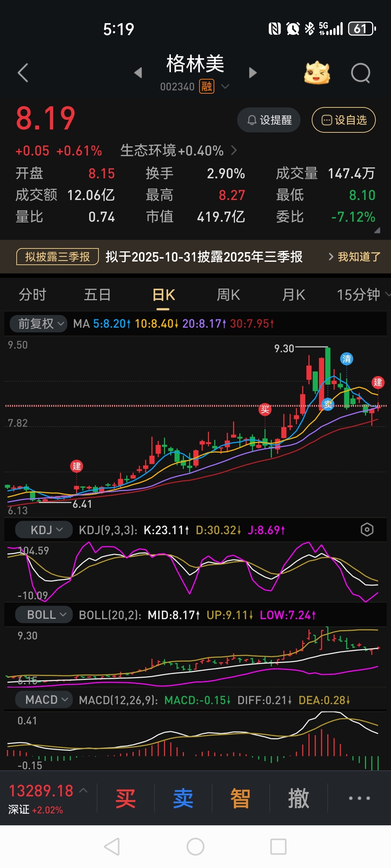
Task: Tap BOLL UP:9.11 value
Action: pyautogui.click(x=230, y=615)
